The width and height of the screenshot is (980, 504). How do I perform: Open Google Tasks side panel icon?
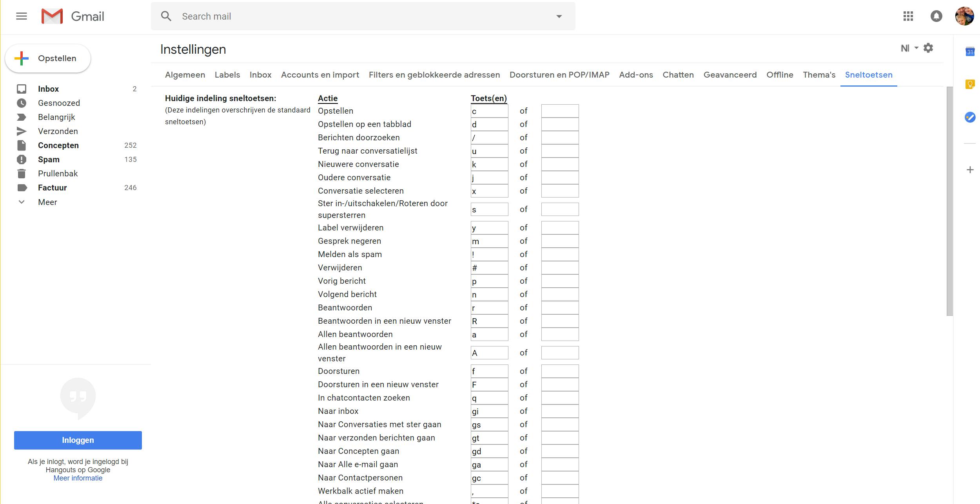(x=970, y=117)
